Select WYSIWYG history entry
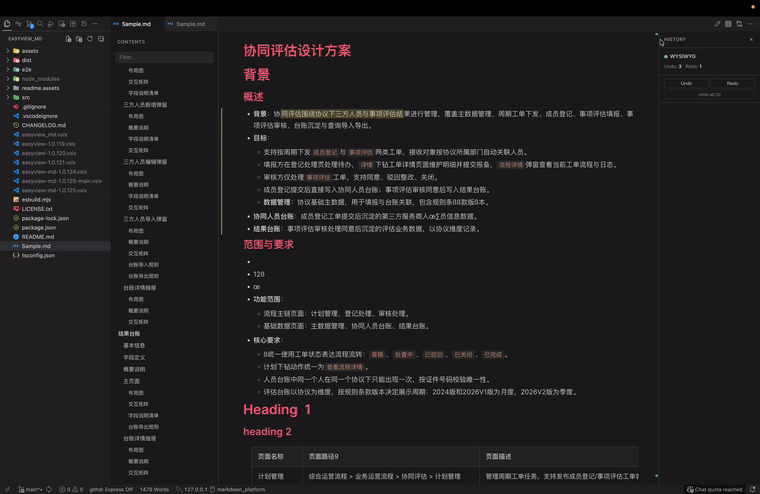 (682, 56)
